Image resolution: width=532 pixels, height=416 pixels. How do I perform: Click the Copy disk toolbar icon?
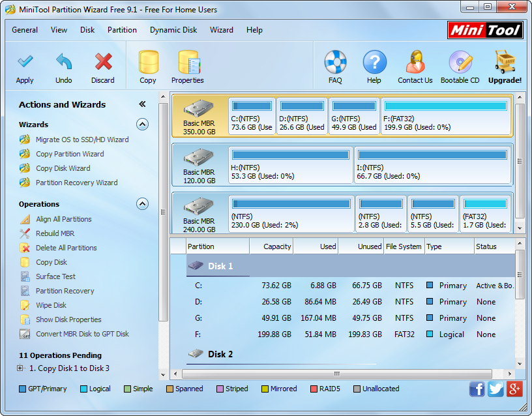[148, 62]
